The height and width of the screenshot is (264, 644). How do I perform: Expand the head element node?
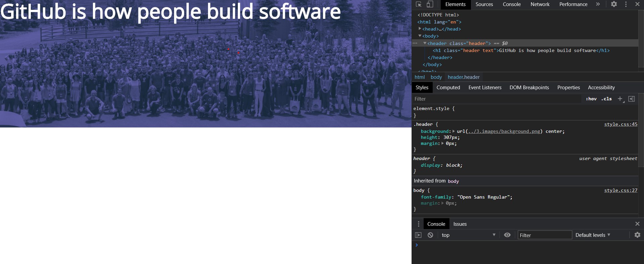click(x=420, y=29)
